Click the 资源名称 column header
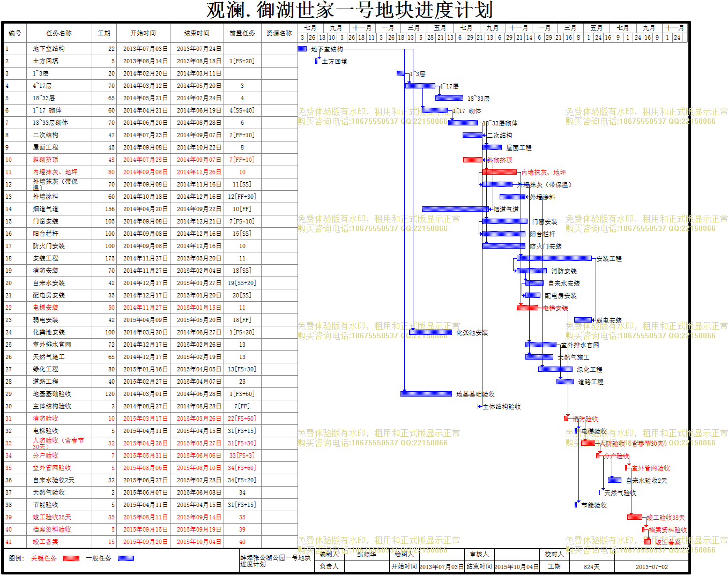The width and height of the screenshot is (728, 575). [279, 33]
